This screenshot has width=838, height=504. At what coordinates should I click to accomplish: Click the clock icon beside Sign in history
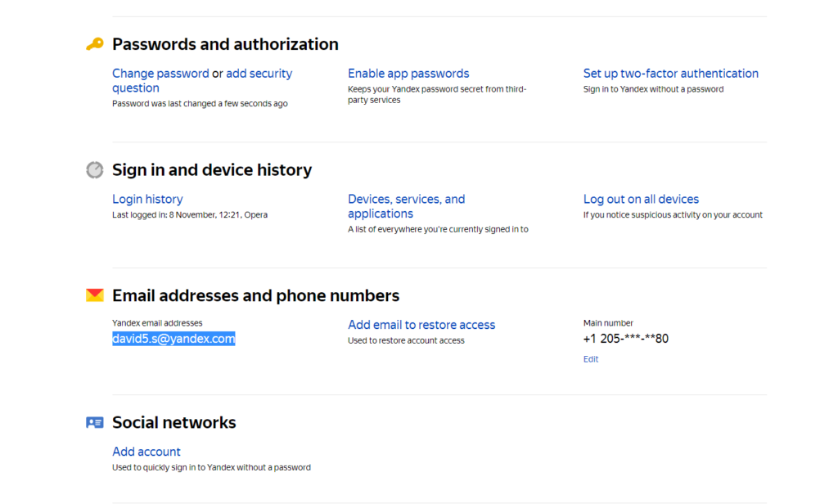(x=95, y=170)
